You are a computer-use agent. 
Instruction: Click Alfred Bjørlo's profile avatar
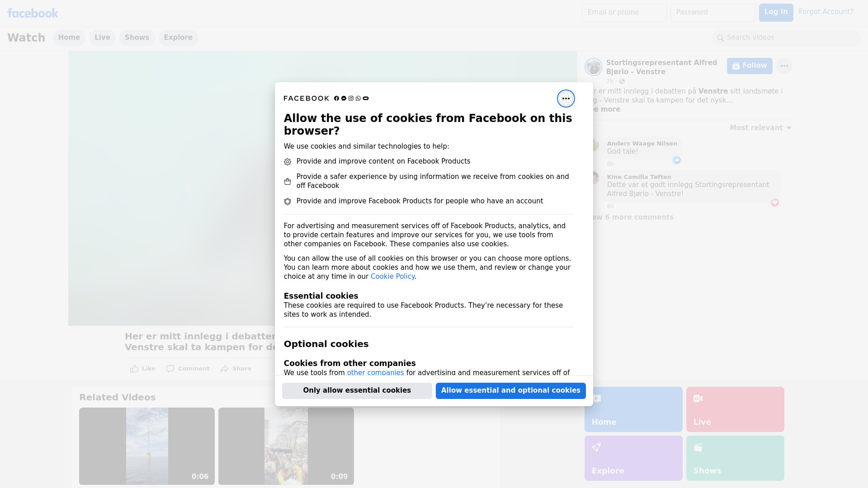593,67
